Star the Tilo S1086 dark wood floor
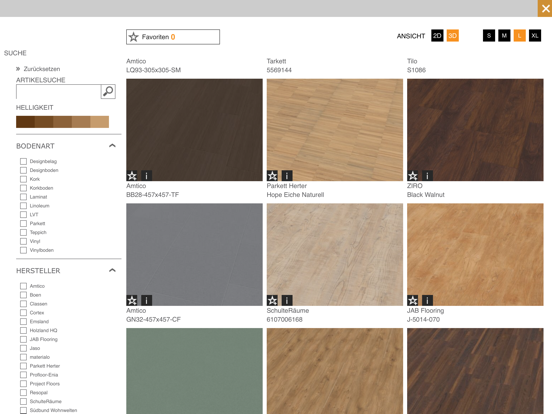The image size is (552, 414). 413,175
